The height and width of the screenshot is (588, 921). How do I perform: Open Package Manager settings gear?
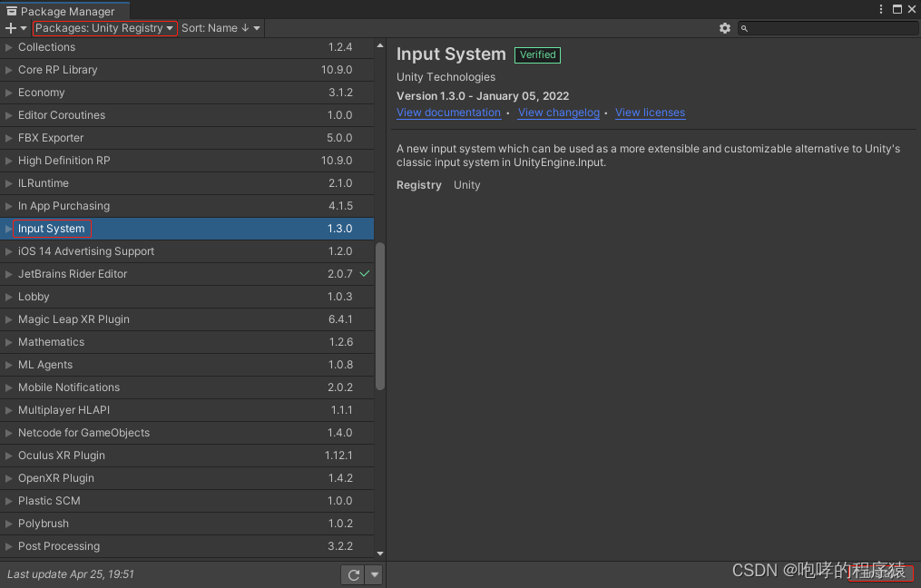coord(725,28)
